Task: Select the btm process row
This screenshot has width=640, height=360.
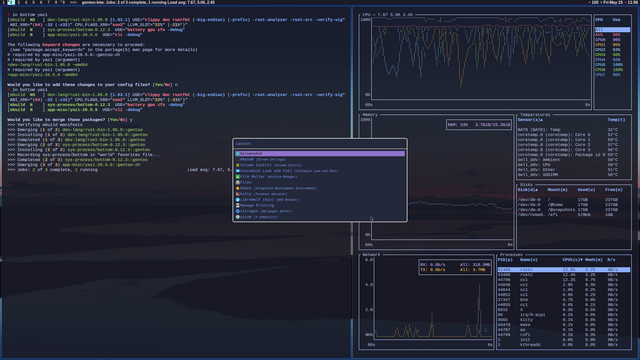Action: pyautogui.click(x=564, y=300)
